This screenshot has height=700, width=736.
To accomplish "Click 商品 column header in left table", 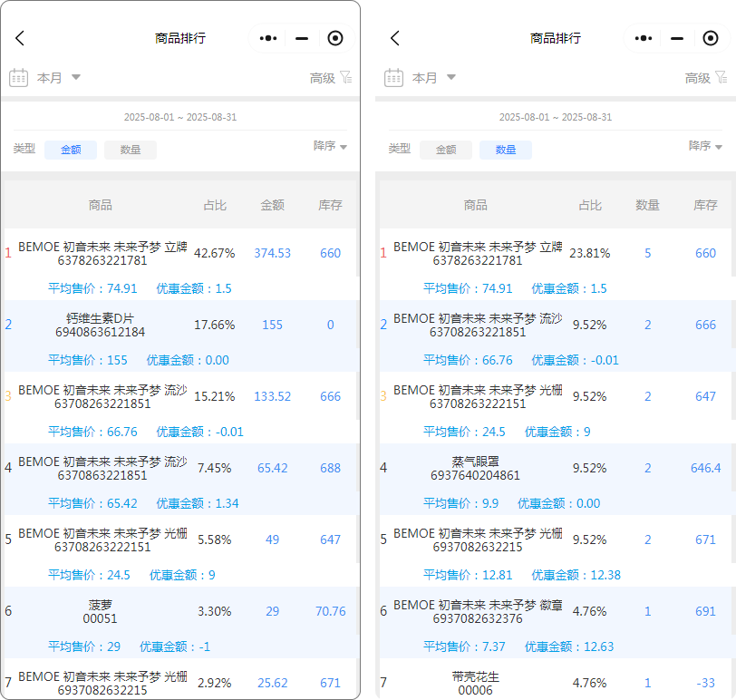I will tap(100, 205).
